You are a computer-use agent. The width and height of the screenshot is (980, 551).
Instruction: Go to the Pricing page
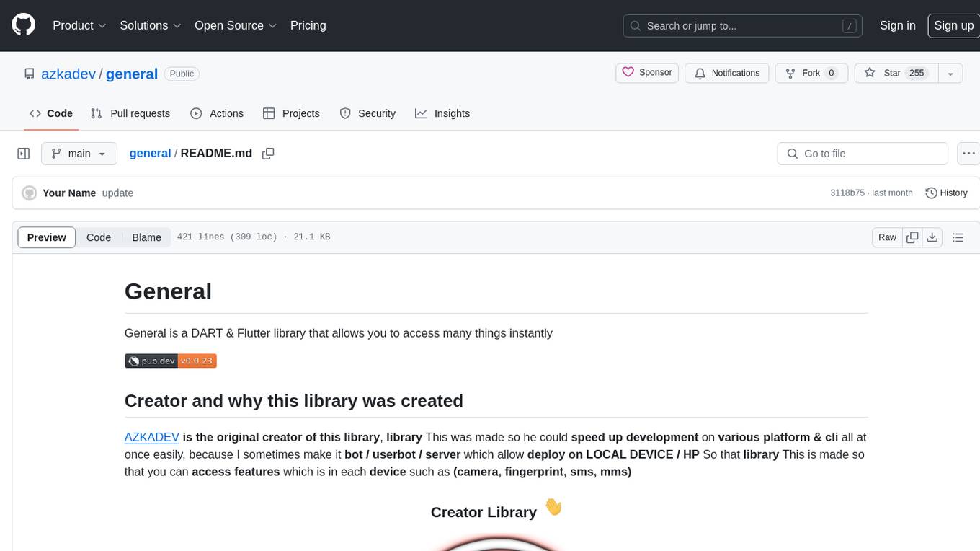click(308, 25)
